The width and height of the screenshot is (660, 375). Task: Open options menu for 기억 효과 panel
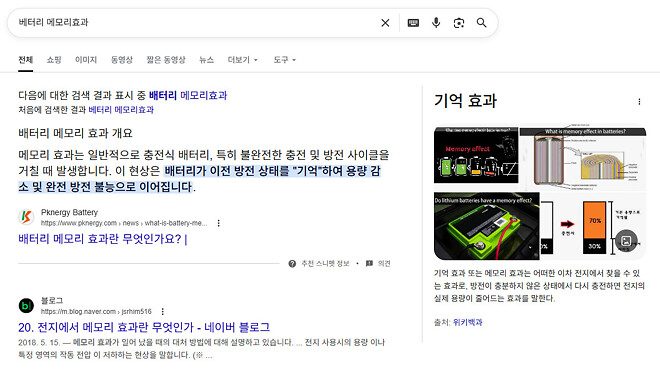(639, 101)
